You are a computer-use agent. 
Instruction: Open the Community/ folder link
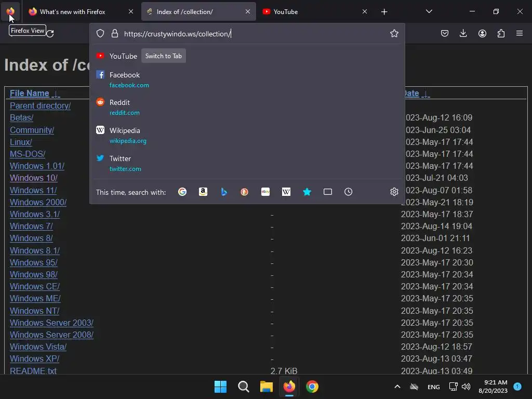(32, 130)
